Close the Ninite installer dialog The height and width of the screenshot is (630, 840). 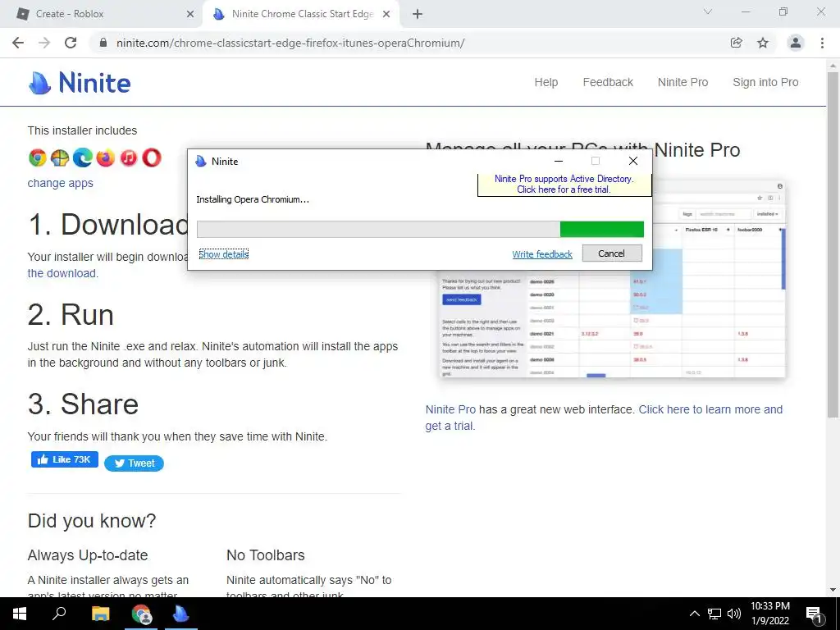click(633, 162)
